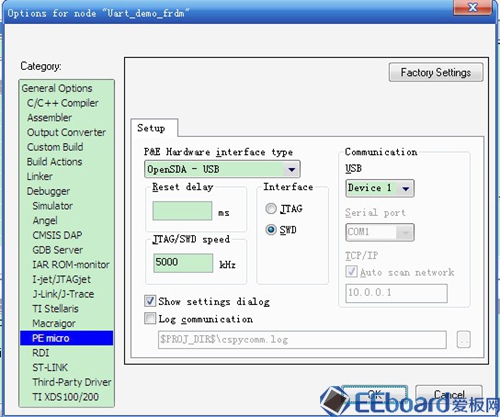
Task: Choose TI Stellaris entry
Action: click(55, 308)
